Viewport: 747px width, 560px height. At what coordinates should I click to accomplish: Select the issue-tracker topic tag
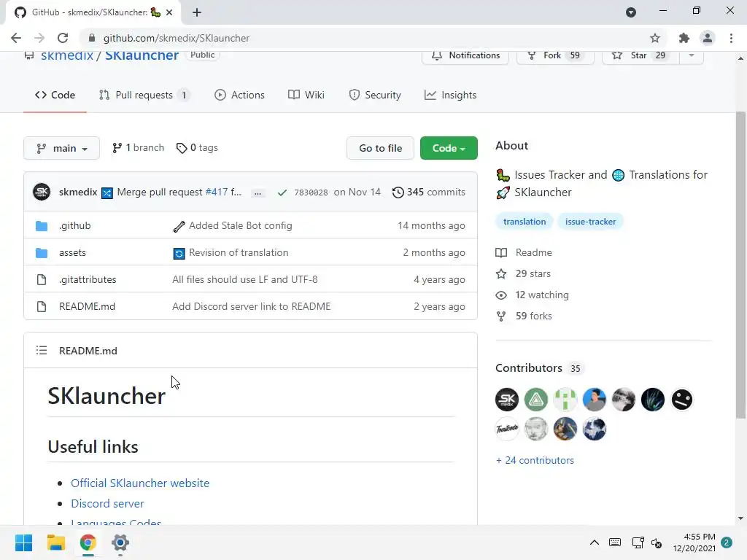pos(590,222)
